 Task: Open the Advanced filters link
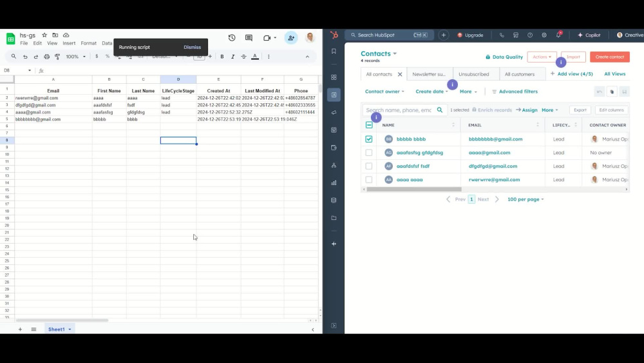click(515, 92)
